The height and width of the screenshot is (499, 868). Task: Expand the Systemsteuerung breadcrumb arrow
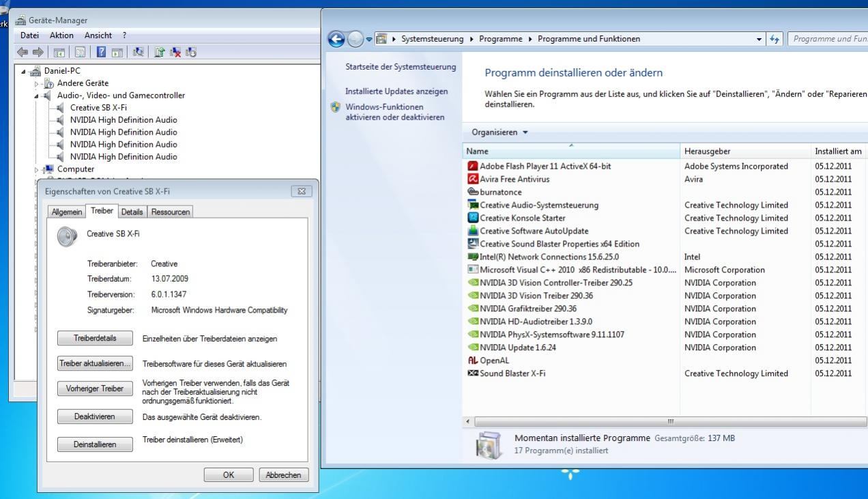[x=471, y=39]
